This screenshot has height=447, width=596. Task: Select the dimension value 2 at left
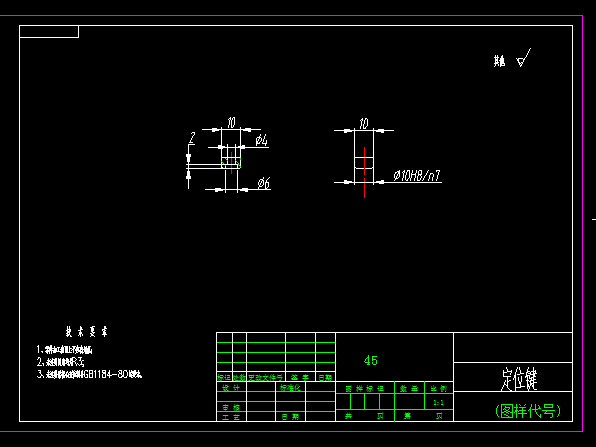point(192,138)
